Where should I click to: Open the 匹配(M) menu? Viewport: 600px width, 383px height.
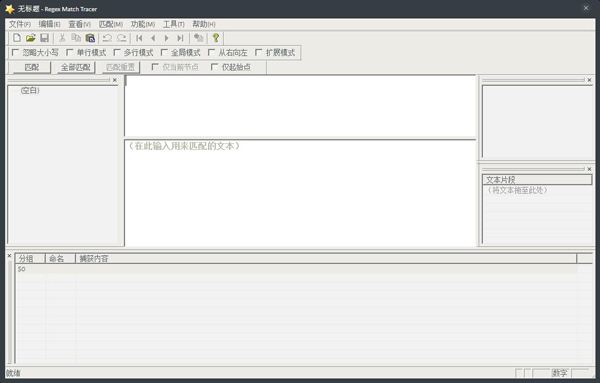point(111,24)
